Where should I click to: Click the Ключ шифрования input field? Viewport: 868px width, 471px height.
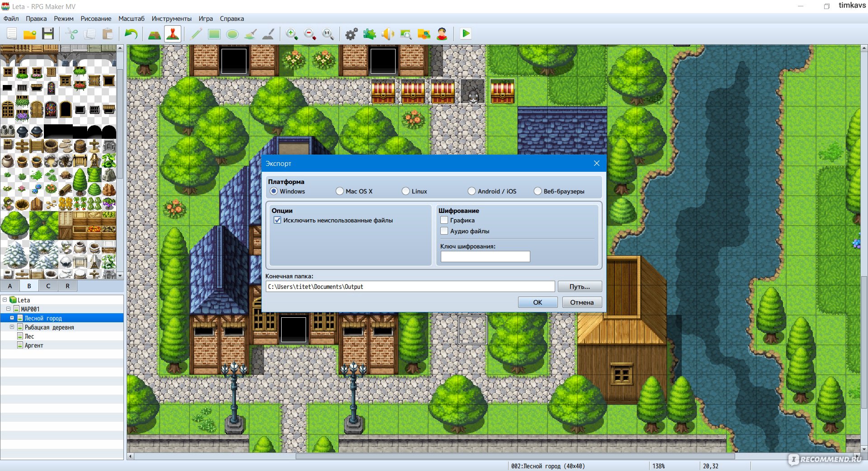485,257
